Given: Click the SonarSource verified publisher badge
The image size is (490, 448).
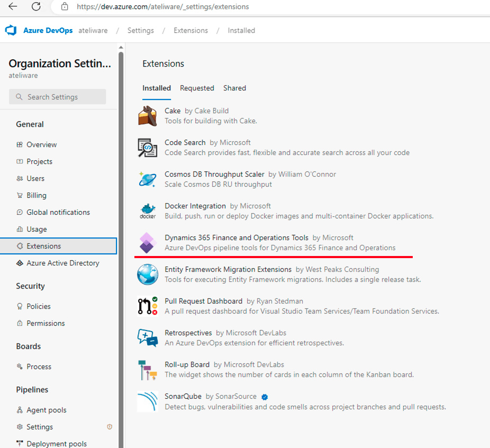Looking at the screenshot, I should click(x=265, y=397).
